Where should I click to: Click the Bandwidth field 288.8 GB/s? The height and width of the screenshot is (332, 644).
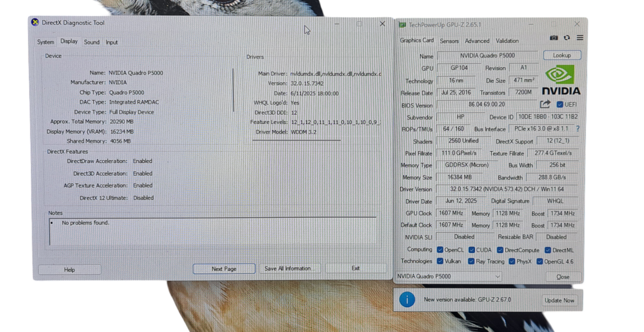[552, 177]
